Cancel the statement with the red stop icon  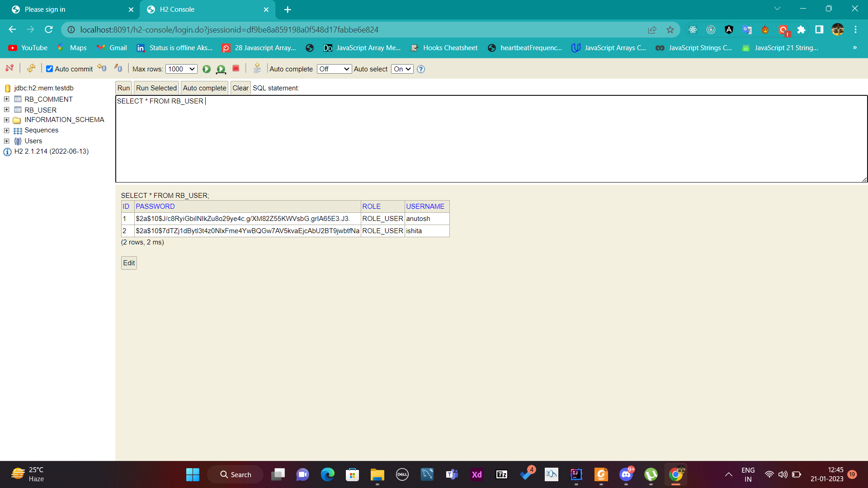(236, 69)
